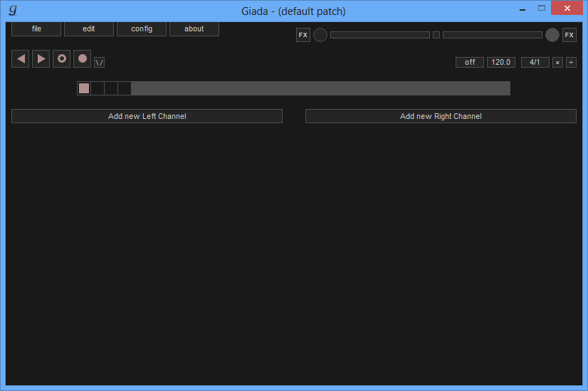Open the file menu
The height and width of the screenshot is (391, 588).
pos(36,29)
